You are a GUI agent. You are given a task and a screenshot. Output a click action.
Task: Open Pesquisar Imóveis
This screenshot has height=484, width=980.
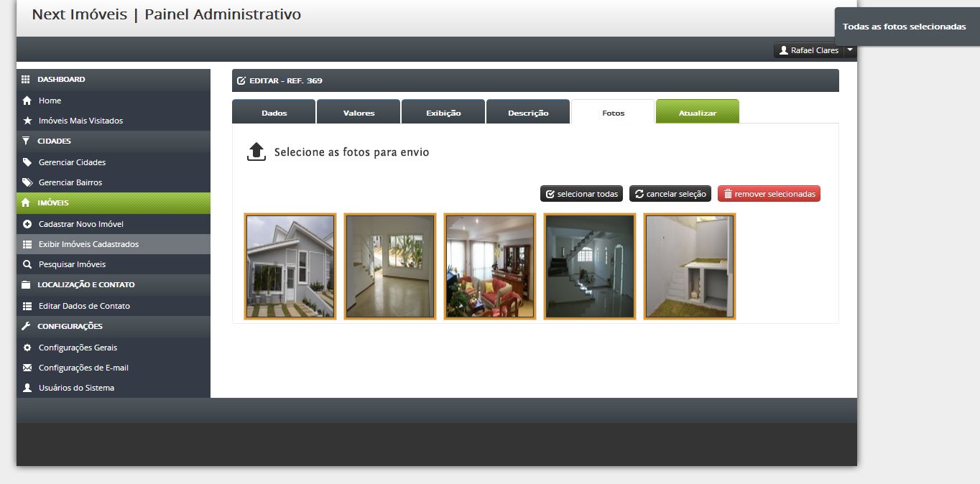coord(114,264)
